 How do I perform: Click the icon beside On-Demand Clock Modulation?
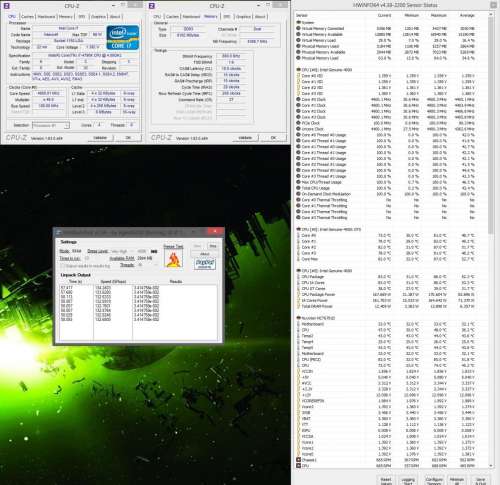298,194
